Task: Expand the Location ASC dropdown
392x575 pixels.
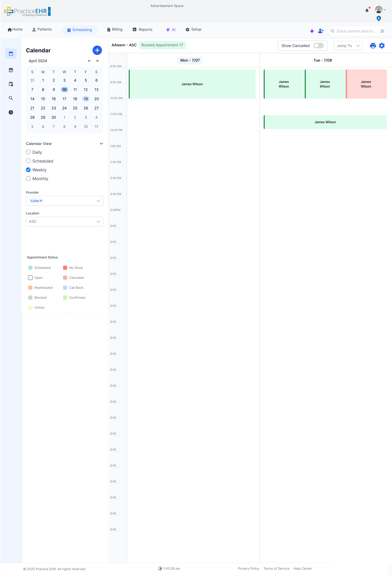Action: 65,222
